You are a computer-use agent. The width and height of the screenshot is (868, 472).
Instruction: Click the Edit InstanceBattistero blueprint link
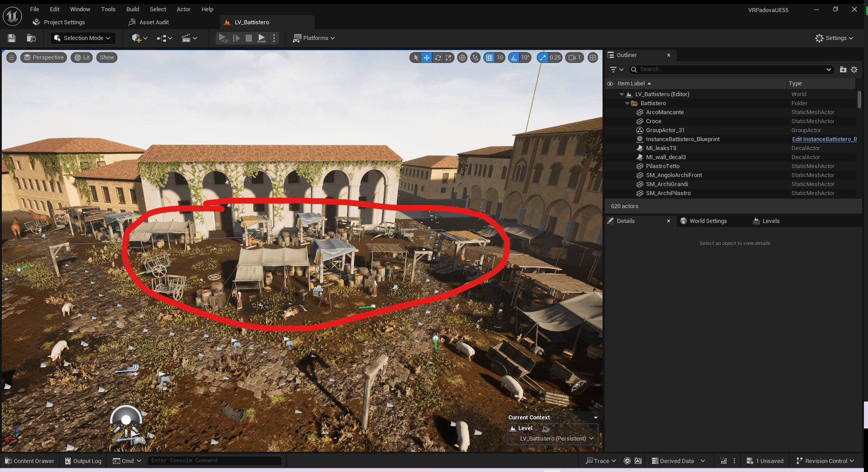pos(824,139)
